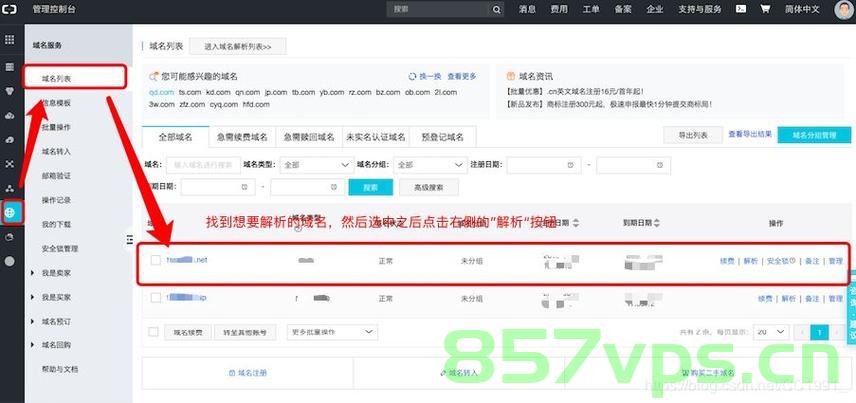Click the blue 搜索 button
The image size is (856, 403).
click(371, 187)
